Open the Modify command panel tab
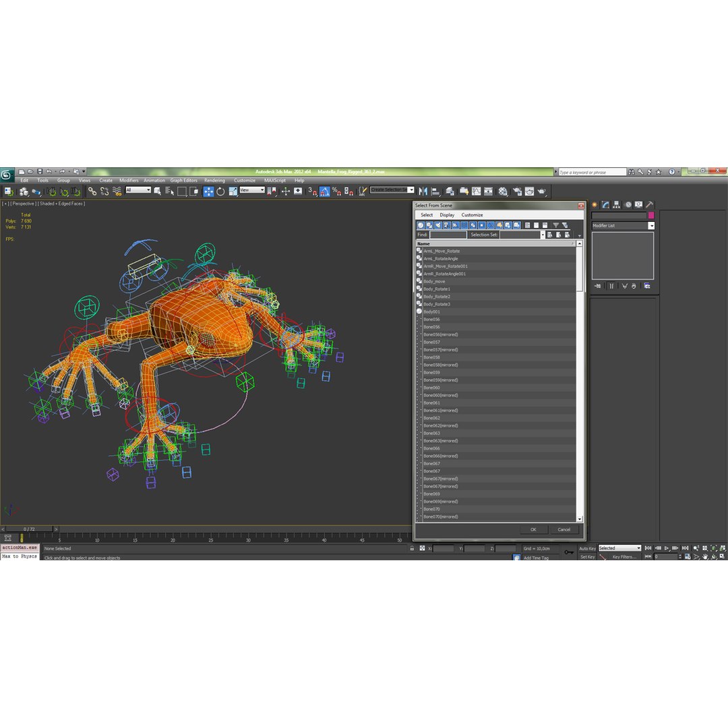 click(x=605, y=205)
